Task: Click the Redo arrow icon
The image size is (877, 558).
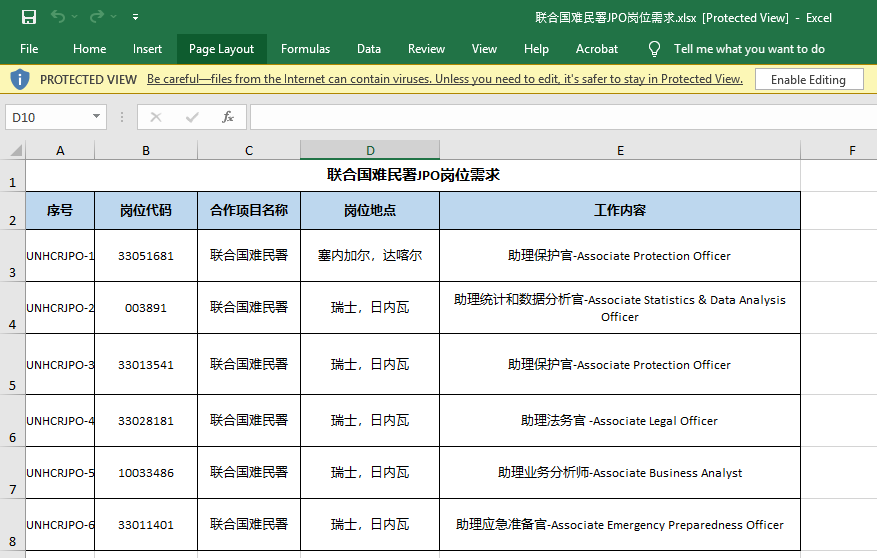Action: pos(96,17)
